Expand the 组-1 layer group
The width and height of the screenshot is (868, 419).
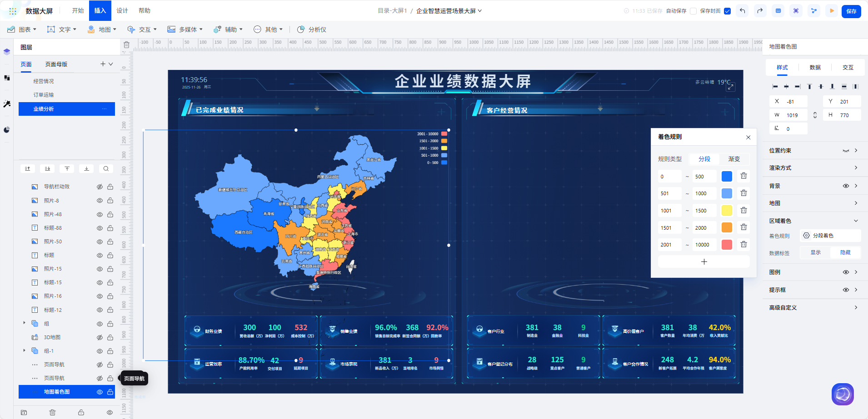pyautogui.click(x=24, y=350)
